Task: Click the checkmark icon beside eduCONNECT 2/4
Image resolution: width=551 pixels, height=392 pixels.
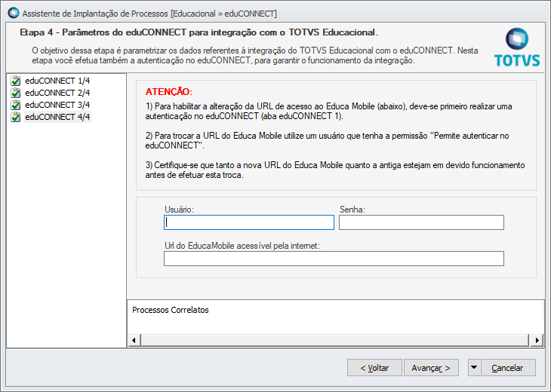Action: click(15, 93)
